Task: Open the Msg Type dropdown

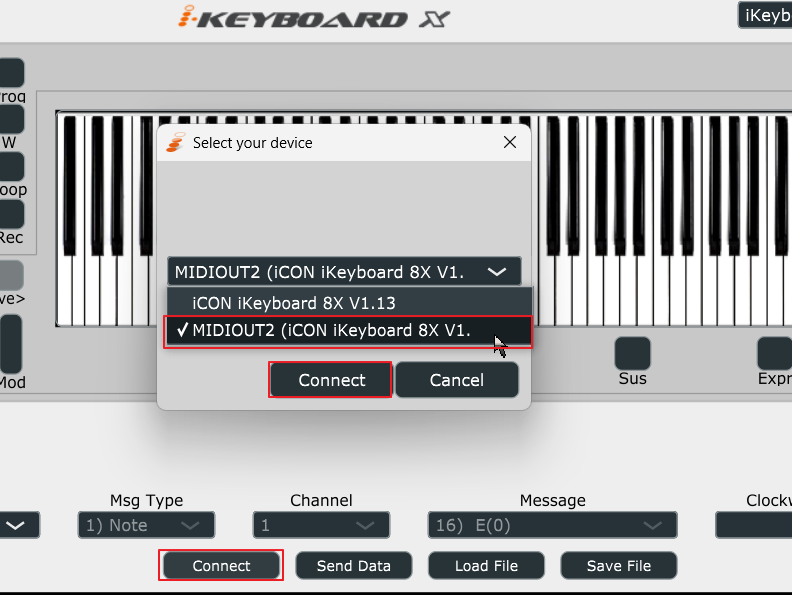Action: [146, 525]
